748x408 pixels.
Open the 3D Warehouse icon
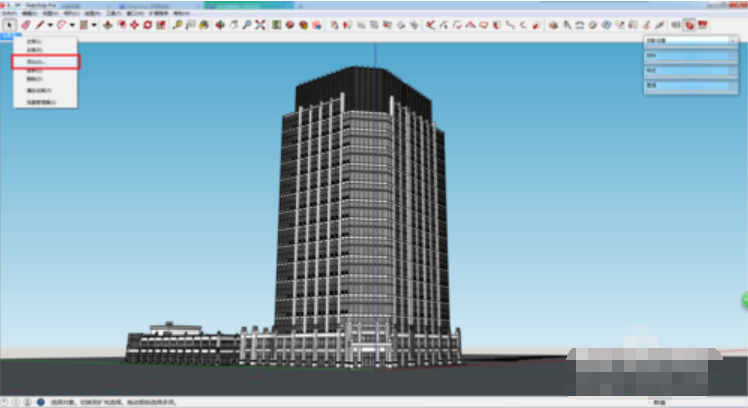point(290,25)
